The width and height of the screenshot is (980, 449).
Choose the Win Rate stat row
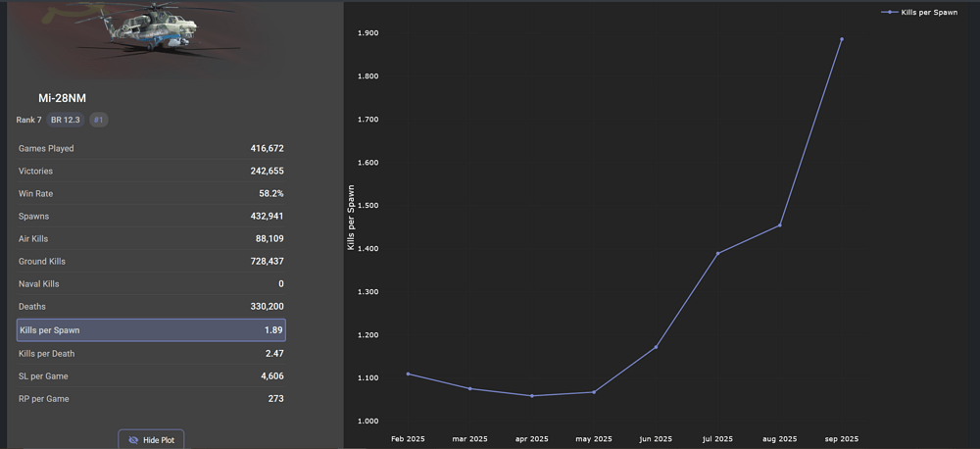coord(151,193)
